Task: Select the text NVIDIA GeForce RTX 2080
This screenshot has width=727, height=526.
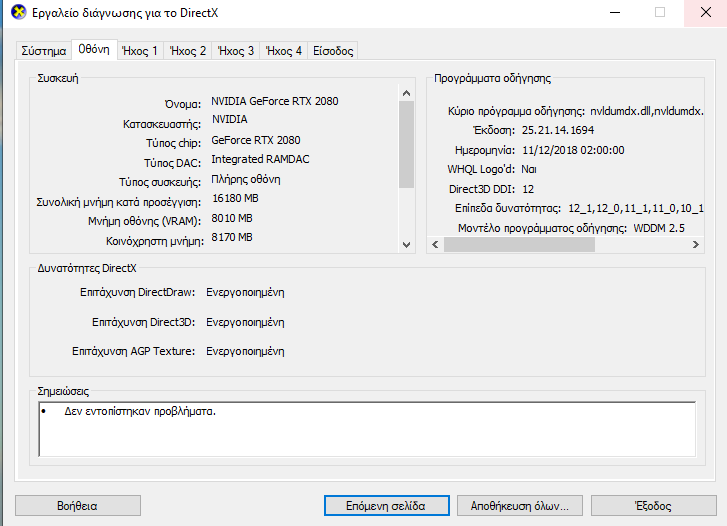Action: pyautogui.click(x=275, y=101)
